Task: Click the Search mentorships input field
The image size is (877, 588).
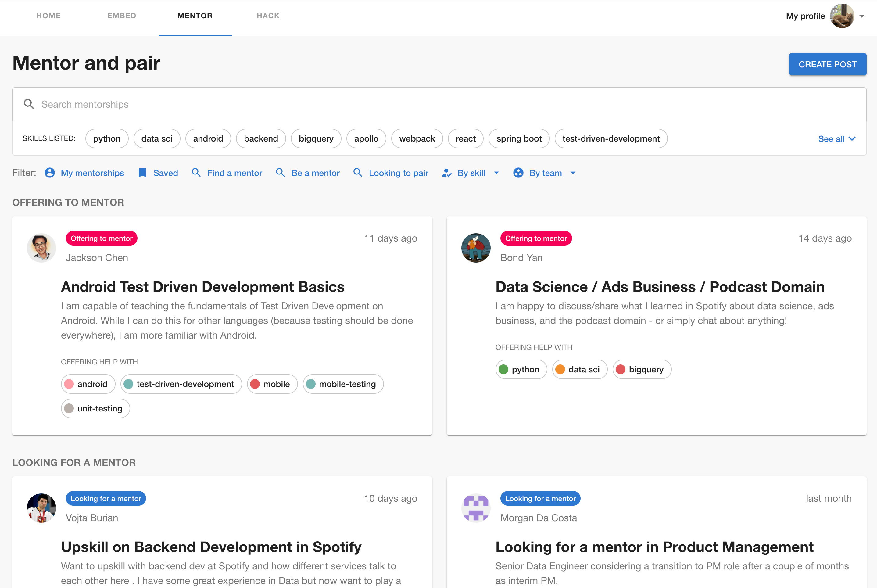Action: 439,104
